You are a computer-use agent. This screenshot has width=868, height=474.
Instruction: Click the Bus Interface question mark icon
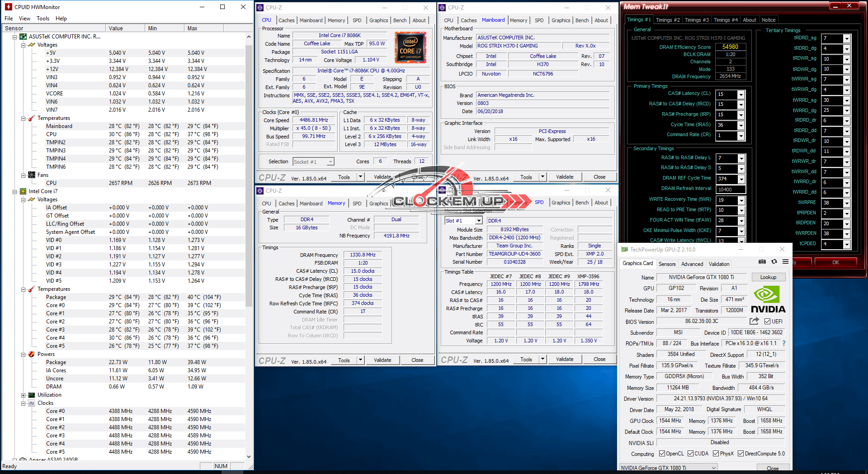click(x=784, y=343)
